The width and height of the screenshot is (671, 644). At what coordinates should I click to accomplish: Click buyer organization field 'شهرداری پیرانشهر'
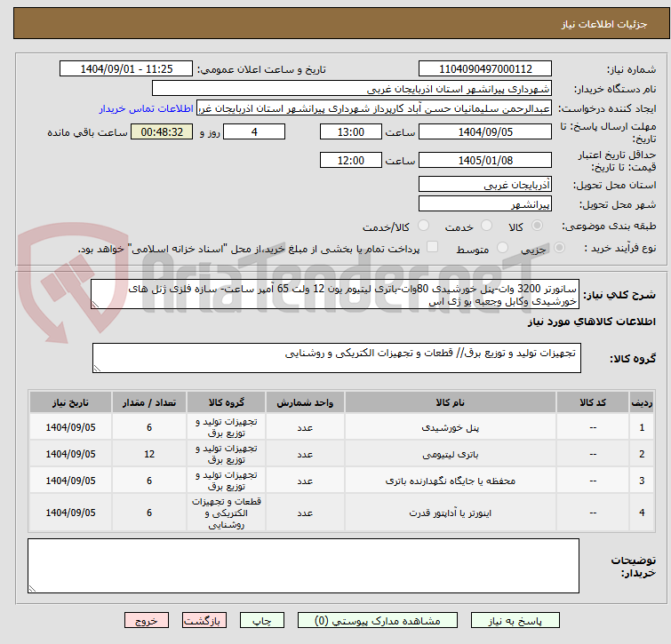click(x=352, y=89)
